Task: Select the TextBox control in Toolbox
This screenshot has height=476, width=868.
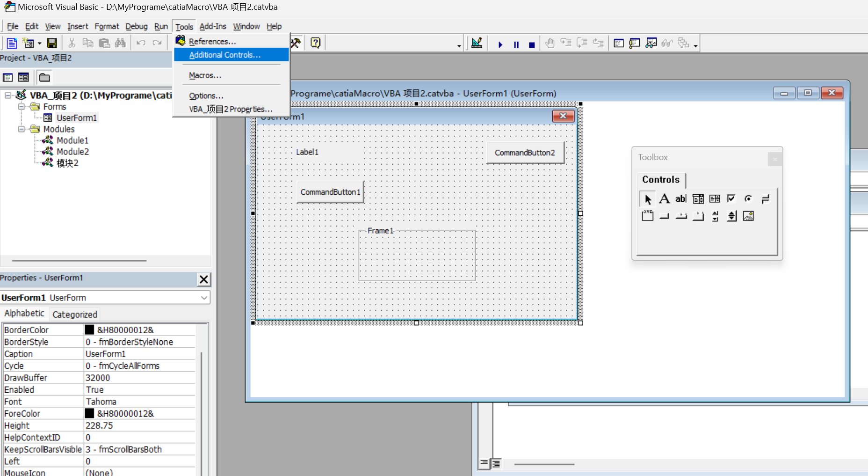Action: [x=681, y=199]
